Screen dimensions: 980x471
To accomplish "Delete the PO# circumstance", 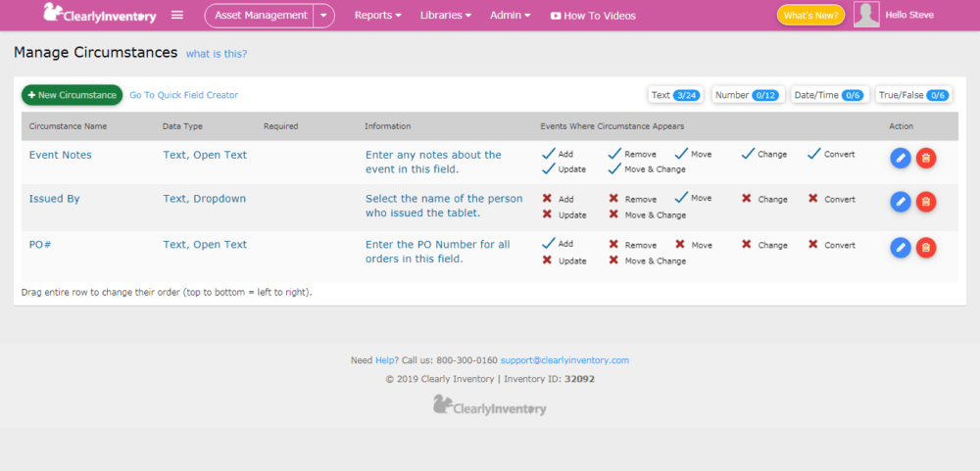I will pos(926,248).
